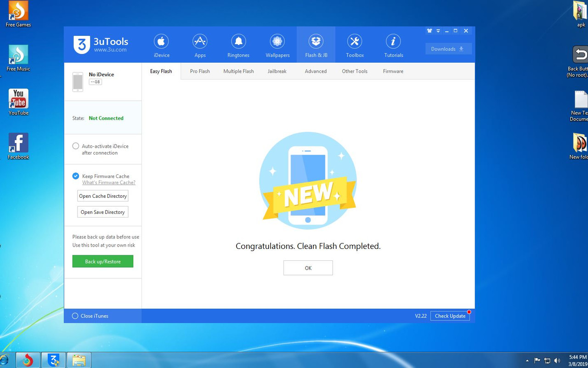
Task: Click the Congratulations Clean Flash Completed text
Action: (x=308, y=246)
